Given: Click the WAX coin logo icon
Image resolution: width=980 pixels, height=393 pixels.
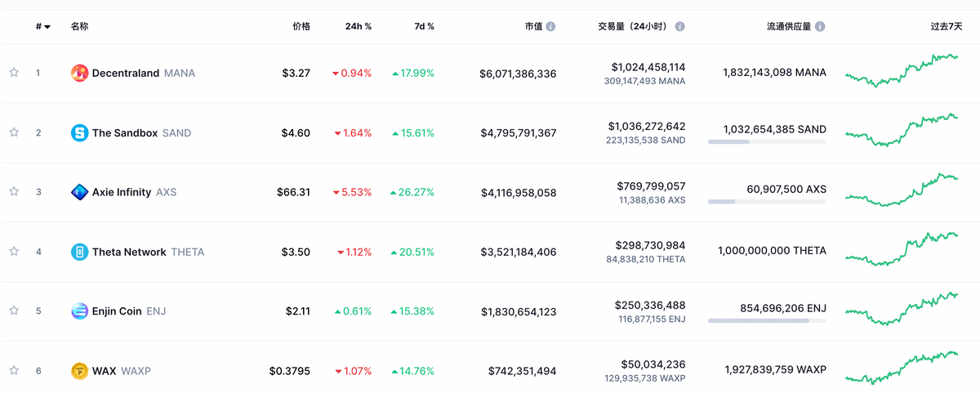Looking at the screenshot, I should (79, 371).
